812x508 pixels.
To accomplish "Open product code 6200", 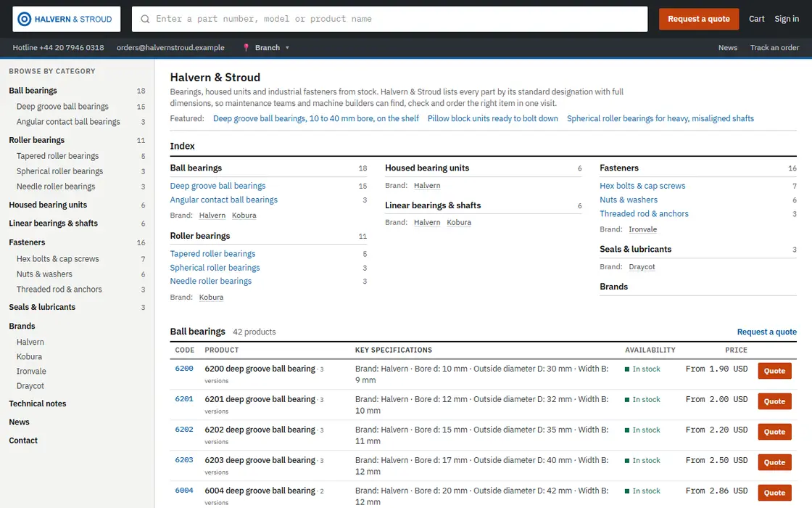I will coord(184,369).
